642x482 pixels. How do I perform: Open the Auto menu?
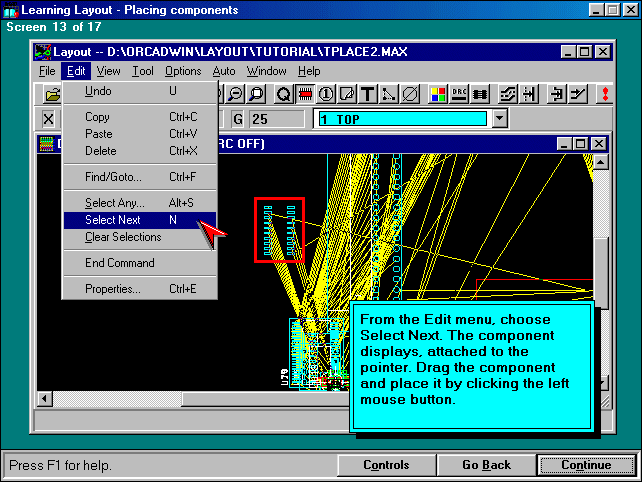(224, 71)
